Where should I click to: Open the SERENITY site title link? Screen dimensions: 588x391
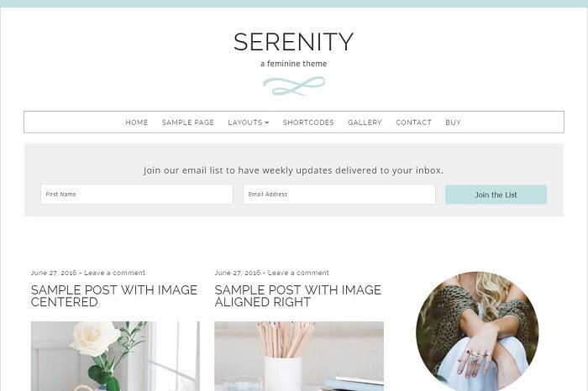coord(294,42)
